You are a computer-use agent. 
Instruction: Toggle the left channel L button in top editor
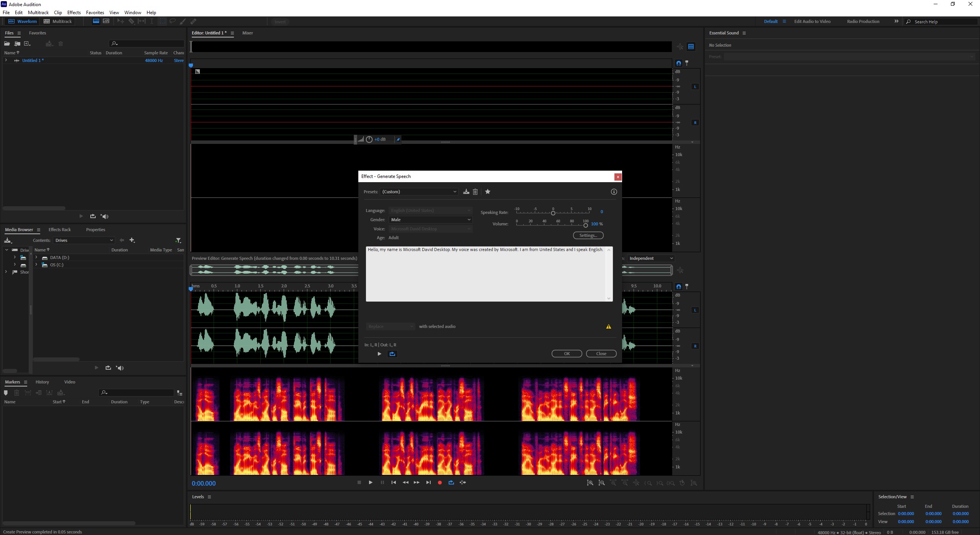(695, 86)
